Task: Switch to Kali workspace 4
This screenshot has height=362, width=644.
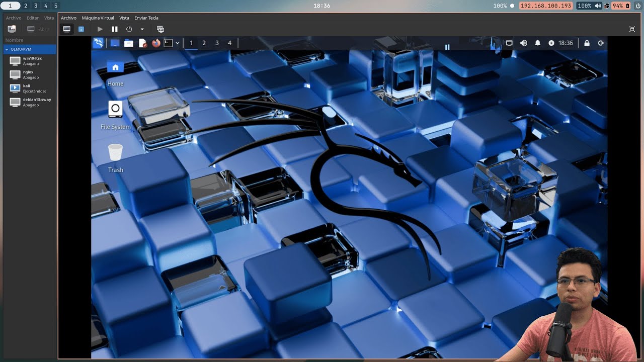Action: [x=229, y=43]
